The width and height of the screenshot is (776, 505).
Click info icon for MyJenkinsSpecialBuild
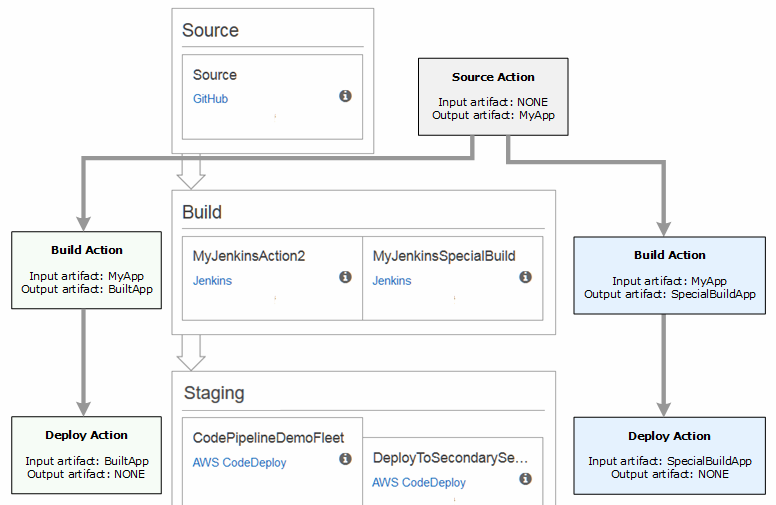525,277
